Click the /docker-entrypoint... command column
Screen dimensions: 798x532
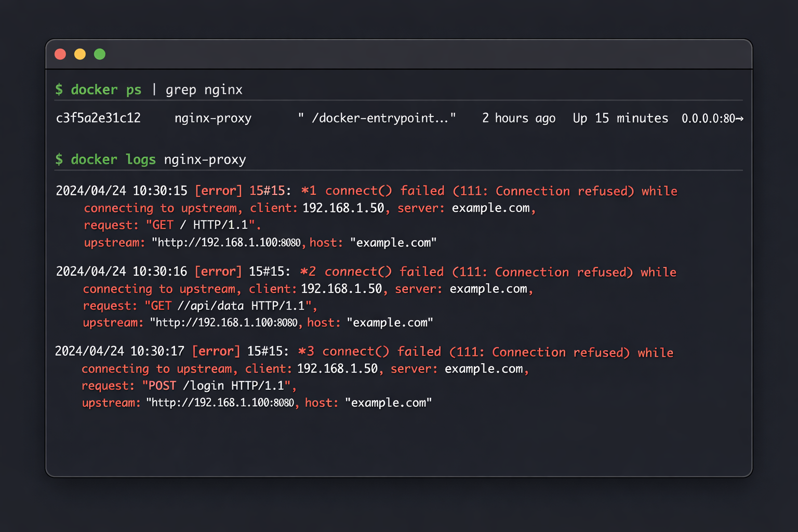tap(378, 118)
